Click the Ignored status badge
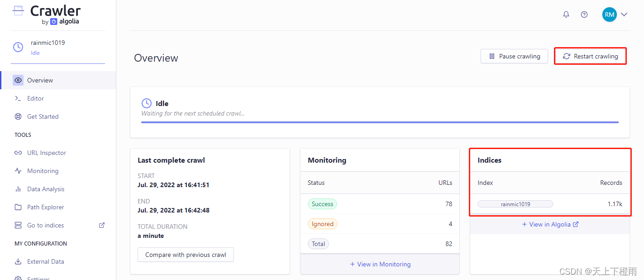Image resolution: width=644 pixels, height=280 pixels. click(x=323, y=224)
